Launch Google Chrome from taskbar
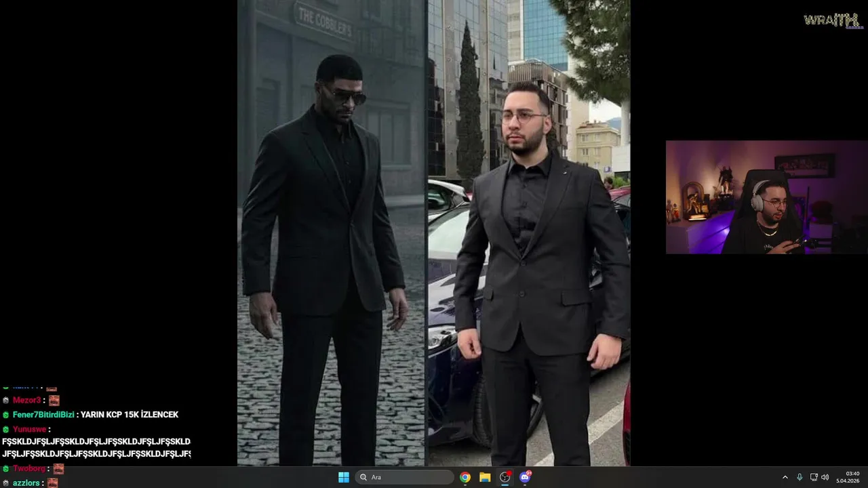This screenshot has height=488, width=868. [465, 477]
